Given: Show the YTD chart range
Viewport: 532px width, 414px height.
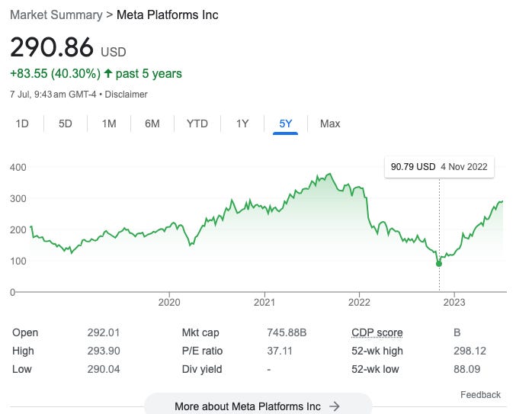Looking at the screenshot, I should pyautogui.click(x=197, y=124).
